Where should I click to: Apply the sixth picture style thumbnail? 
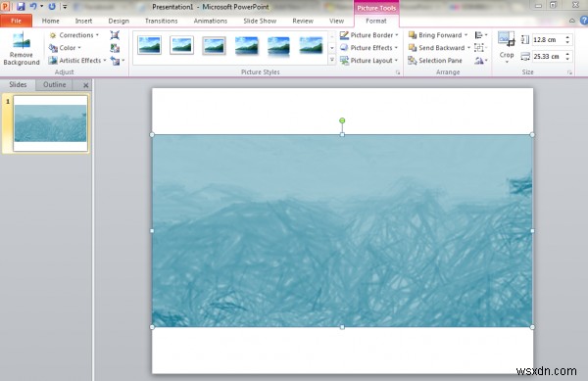[x=311, y=45]
